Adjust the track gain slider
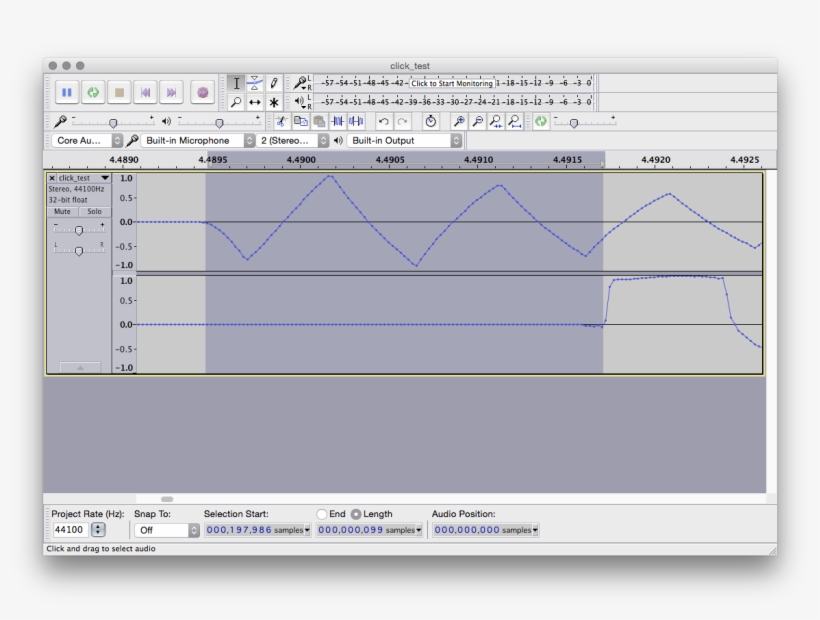820x620 pixels. click(79, 231)
